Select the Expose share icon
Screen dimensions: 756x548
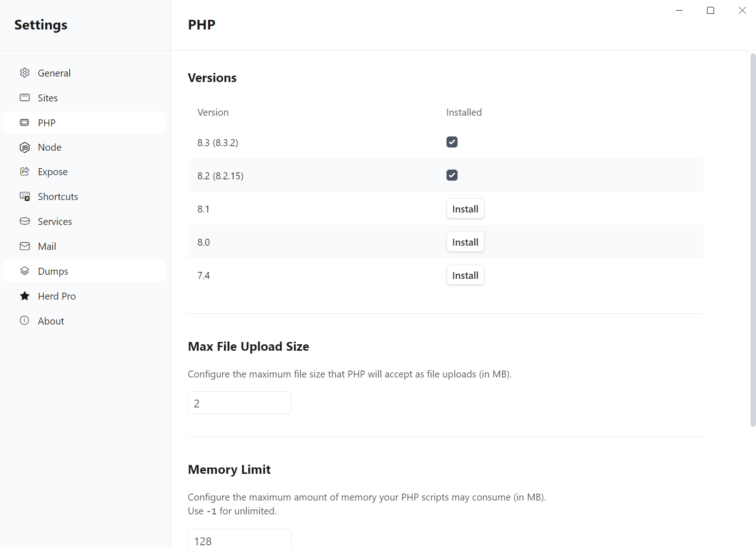pos(24,171)
